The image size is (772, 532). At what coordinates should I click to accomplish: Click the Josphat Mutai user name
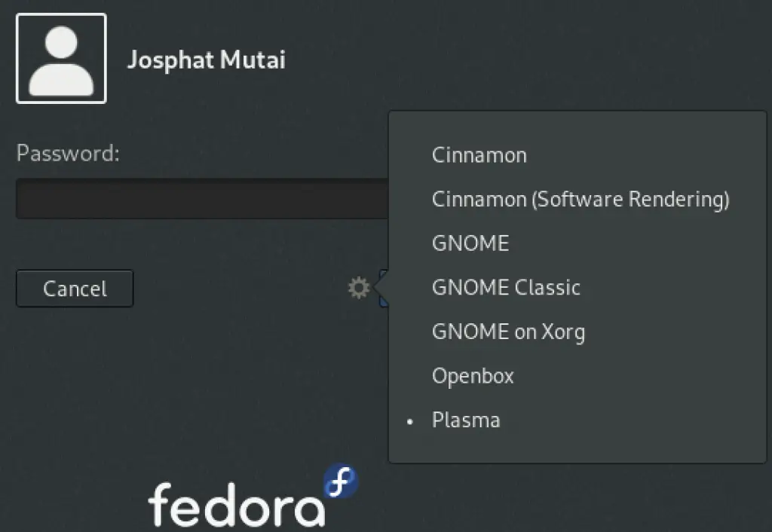(207, 60)
